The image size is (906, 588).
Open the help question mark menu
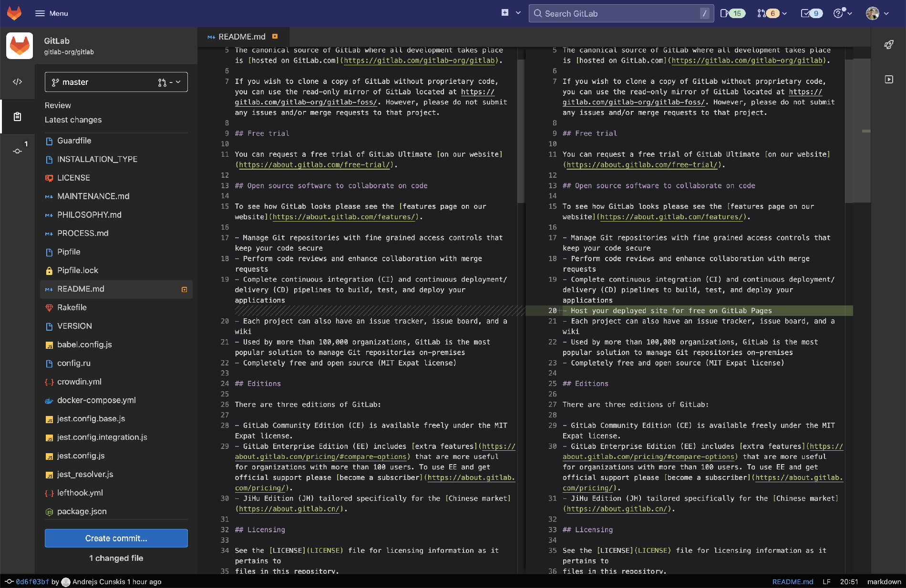click(838, 13)
